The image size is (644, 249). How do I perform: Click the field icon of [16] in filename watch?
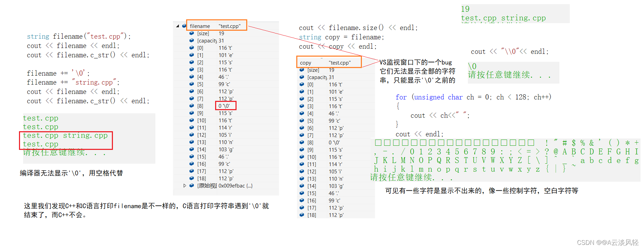point(192,164)
